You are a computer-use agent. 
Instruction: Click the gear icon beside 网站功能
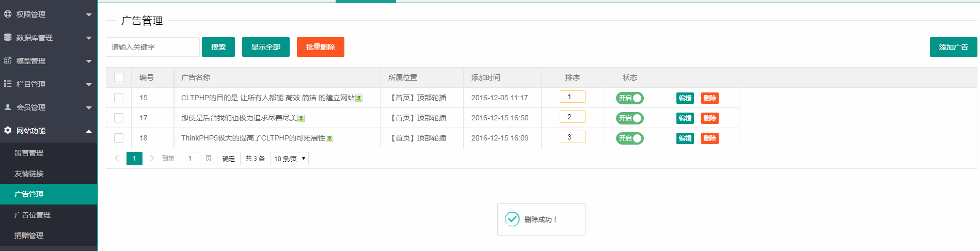coord(8,130)
